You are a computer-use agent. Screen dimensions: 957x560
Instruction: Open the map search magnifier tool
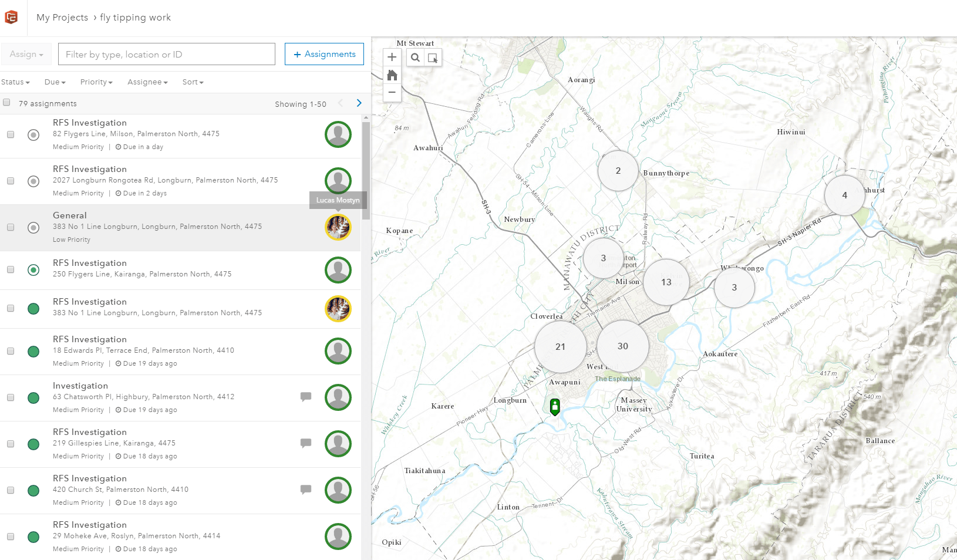point(415,57)
